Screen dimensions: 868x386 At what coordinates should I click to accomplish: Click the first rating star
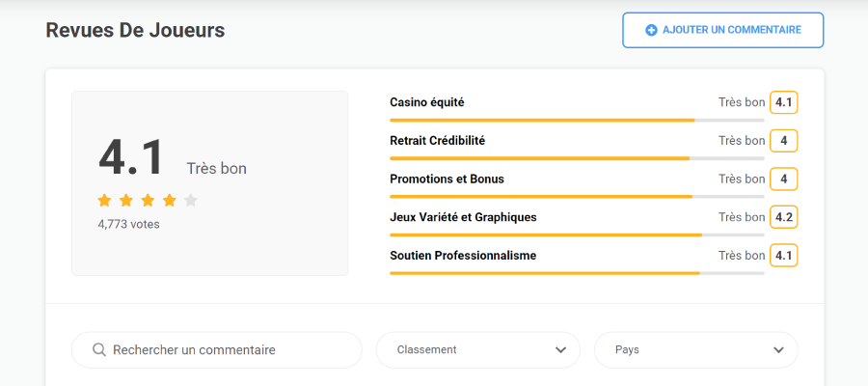(x=104, y=201)
